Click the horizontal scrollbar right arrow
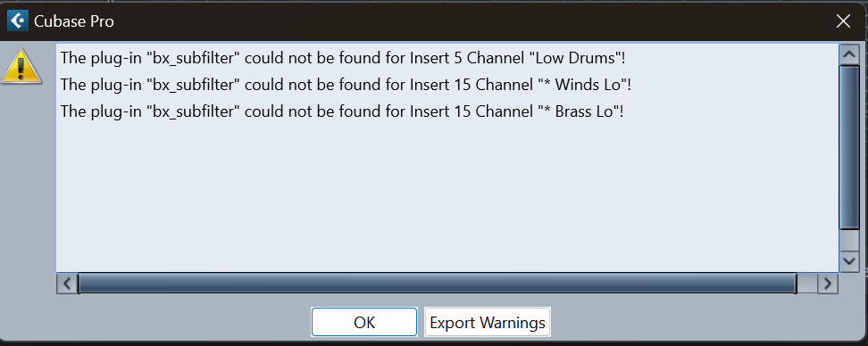The height and width of the screenshot is (346, 868). point(828,284)
